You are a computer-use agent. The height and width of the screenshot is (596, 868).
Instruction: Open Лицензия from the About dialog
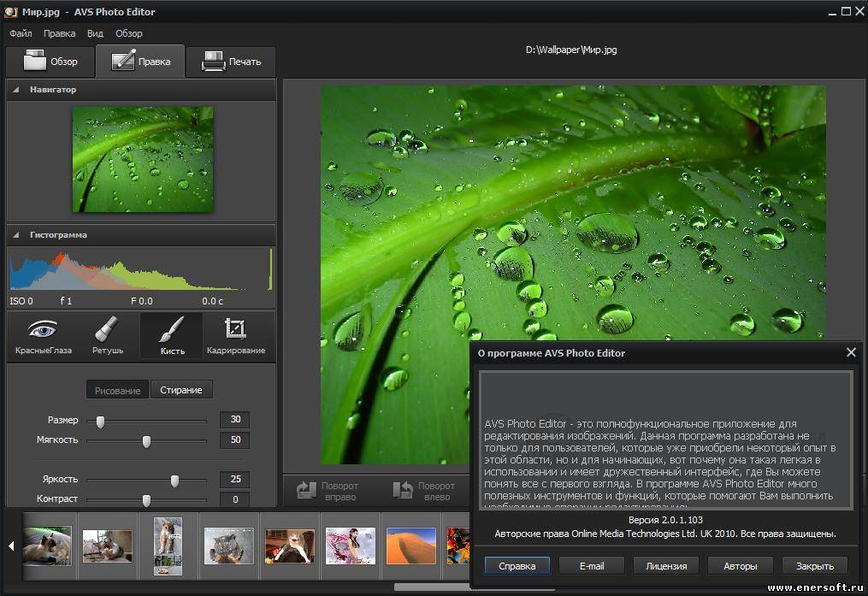(x=666, y=566)
